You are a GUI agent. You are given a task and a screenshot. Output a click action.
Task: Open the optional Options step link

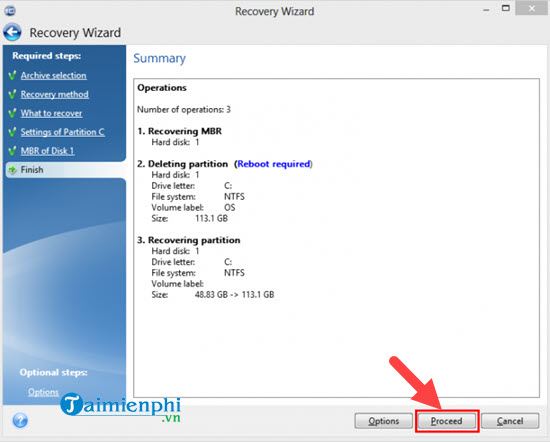tap(43, 392)
